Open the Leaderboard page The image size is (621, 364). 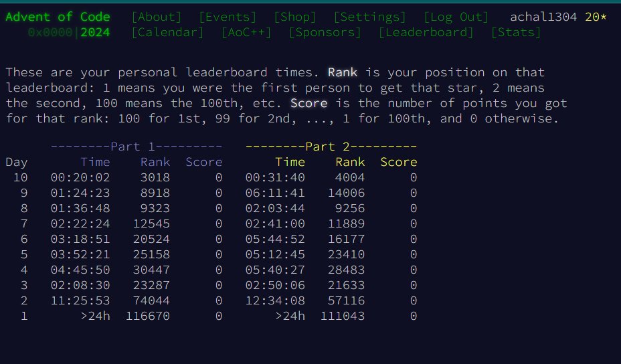click(426, 33)
